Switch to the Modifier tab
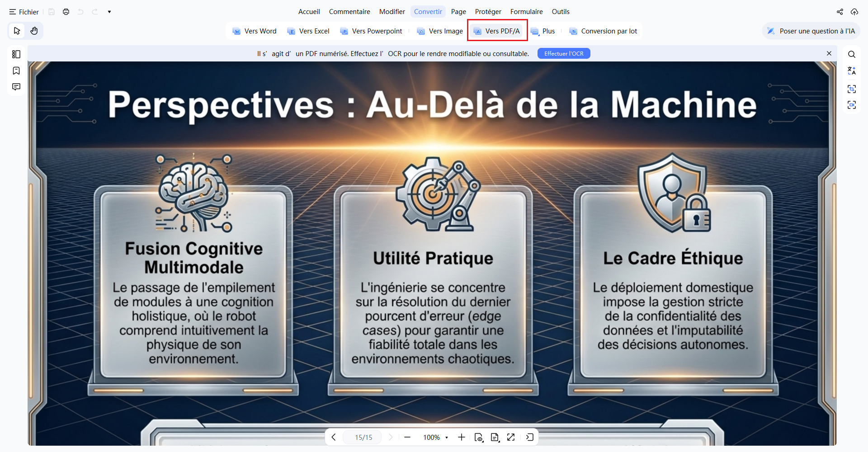Viewport: 868px width, 452px height. 392,12
